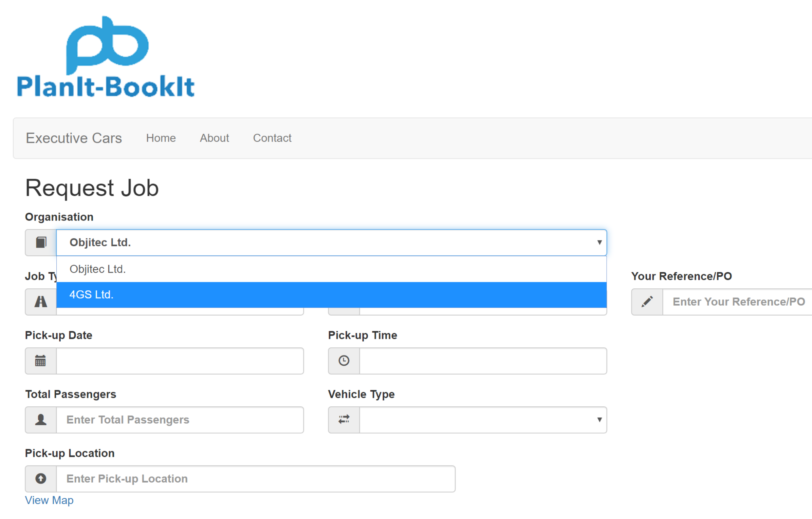Open the Organisation dropdown showing Objitec Ltd.
812x519 pixels.
pyautogui.click(x=332, y=243)
